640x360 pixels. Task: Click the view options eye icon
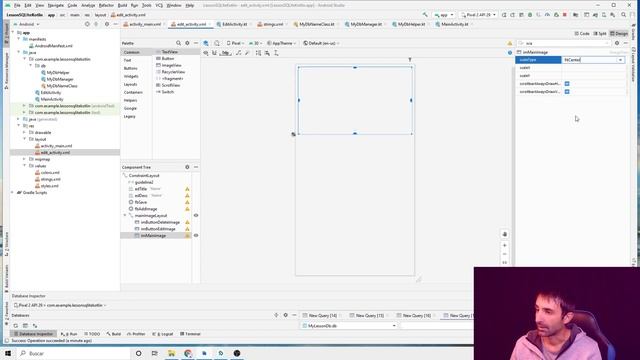206,53
